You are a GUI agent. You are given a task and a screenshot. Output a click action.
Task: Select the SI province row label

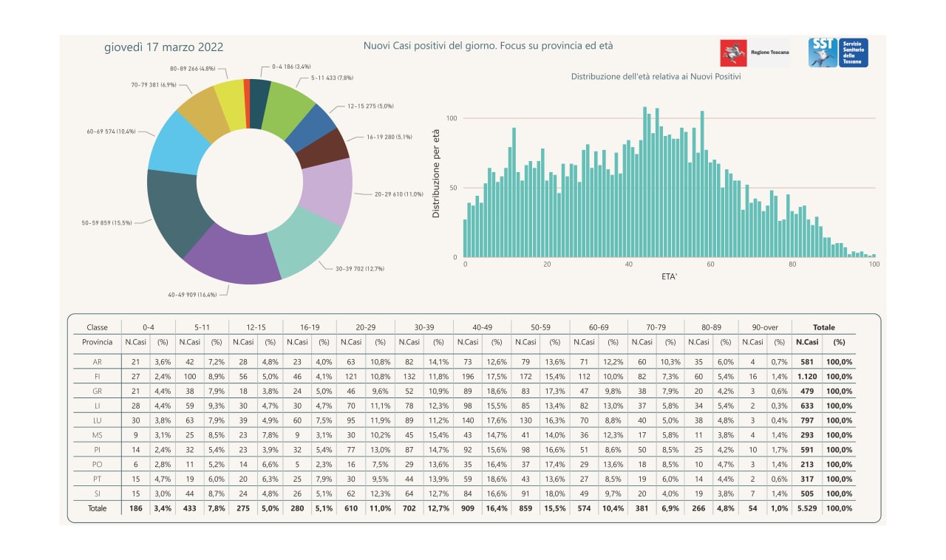98,494
